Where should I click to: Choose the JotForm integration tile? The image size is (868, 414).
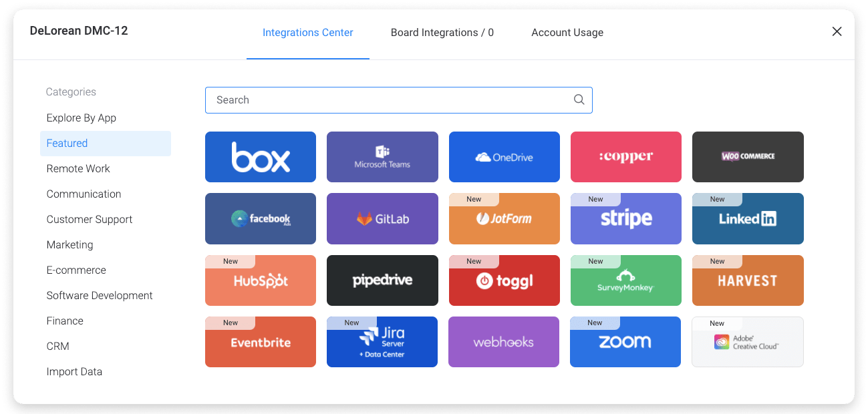[x=504, y=219]
